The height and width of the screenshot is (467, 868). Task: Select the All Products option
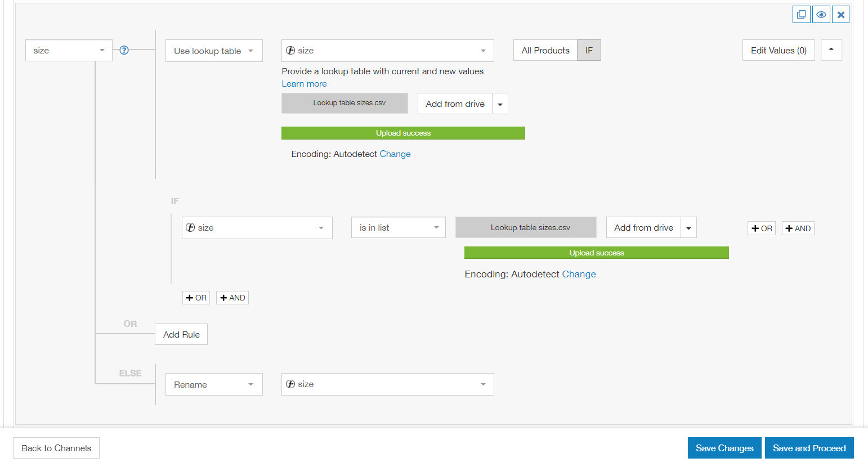(545, 50)
